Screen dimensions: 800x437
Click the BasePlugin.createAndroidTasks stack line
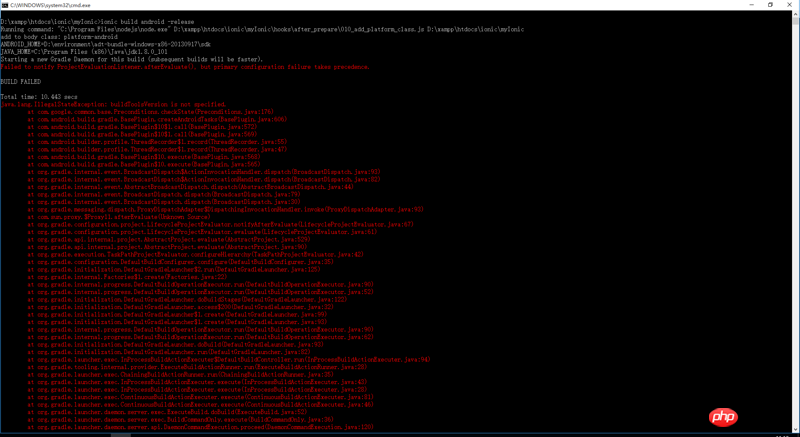pyautogui.click(x=158, y=119)
